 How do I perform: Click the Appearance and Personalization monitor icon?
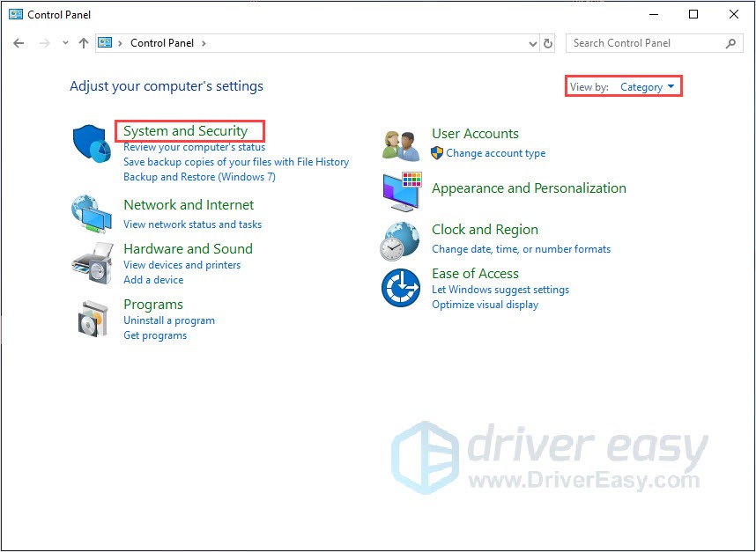click(402, 192)
